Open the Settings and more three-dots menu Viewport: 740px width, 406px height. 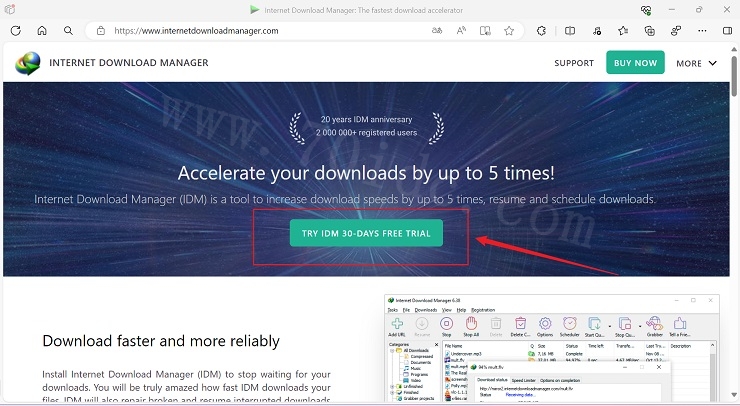(702, 31)
